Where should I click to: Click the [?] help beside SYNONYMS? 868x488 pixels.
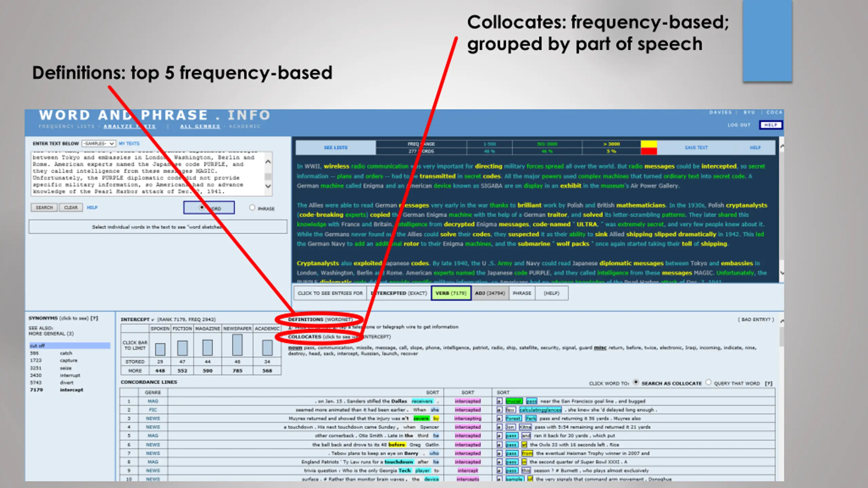tap(94, 318)
